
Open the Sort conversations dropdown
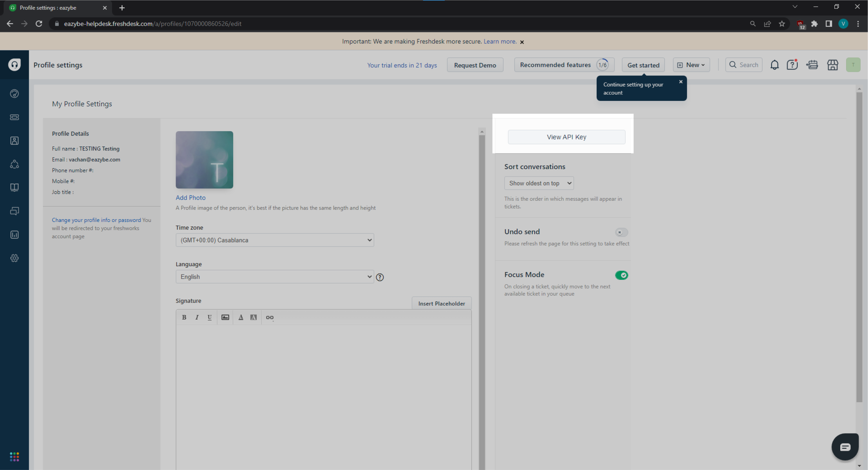tap(538, 183)
